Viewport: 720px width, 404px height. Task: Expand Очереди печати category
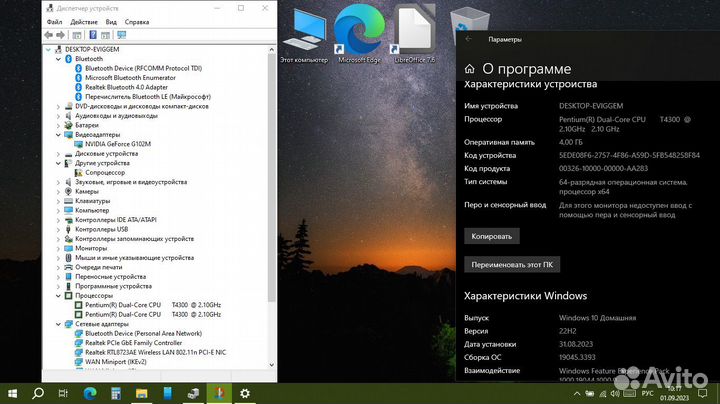coord(58,267)
